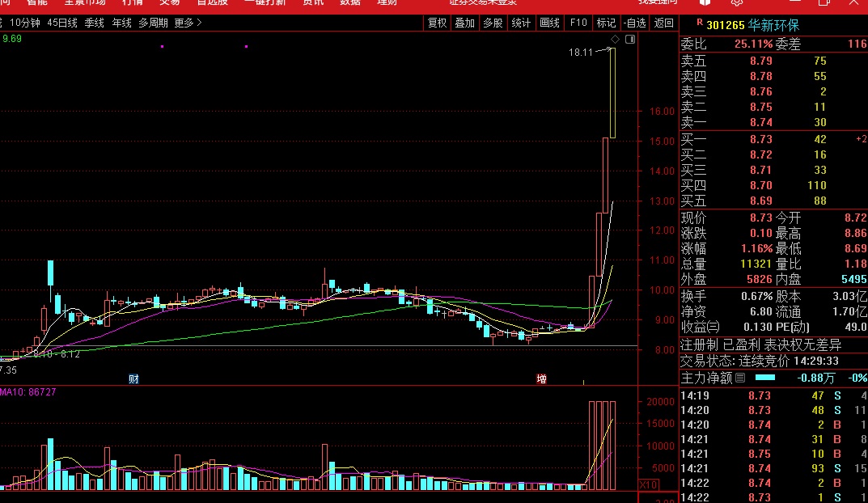Viewport: 868px width, 503px height.
Task: Click the 卖五 8.79 ask row
Action: 773,61
